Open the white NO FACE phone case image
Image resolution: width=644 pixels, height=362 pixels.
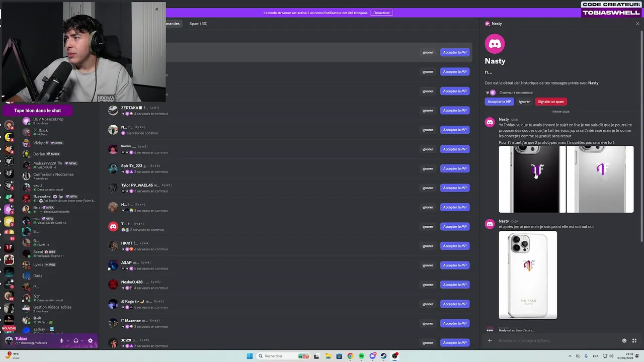(528, 275)
